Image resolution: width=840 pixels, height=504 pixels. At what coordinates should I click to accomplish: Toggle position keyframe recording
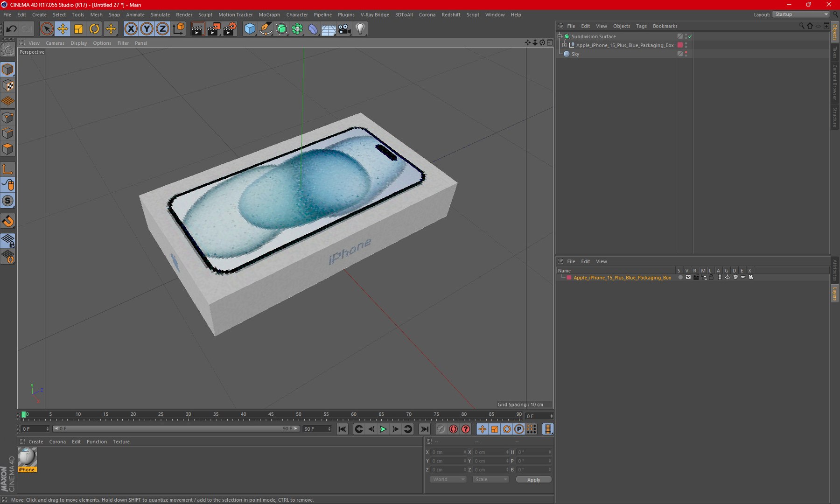tap(482, 429)
